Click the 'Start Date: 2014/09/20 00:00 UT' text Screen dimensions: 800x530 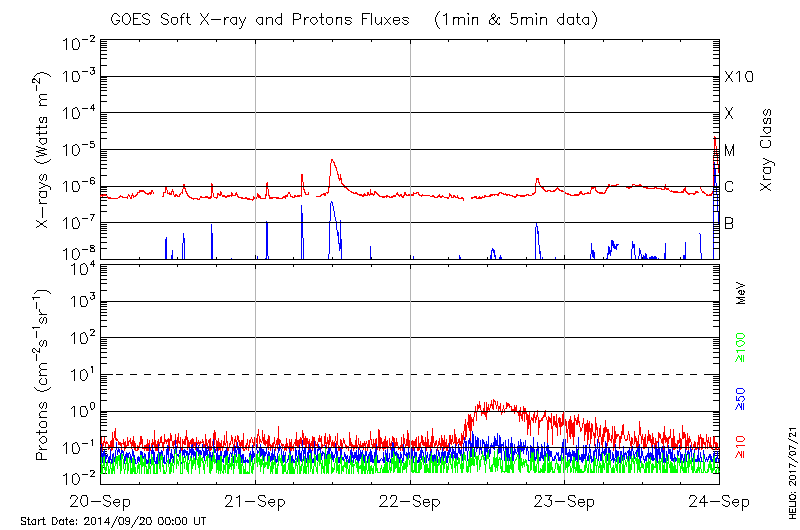pos(113,521)
